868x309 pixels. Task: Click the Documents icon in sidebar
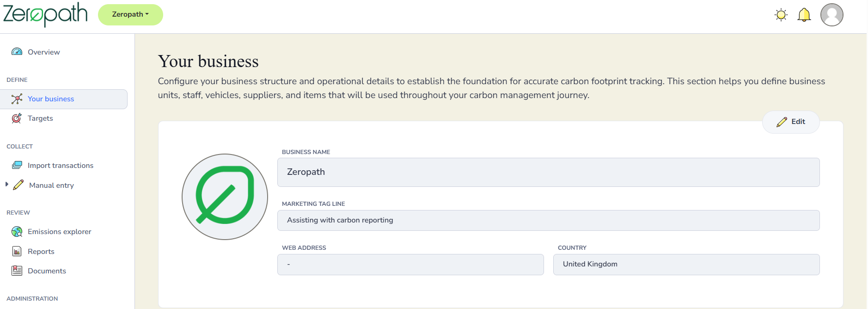click(17, 271)
